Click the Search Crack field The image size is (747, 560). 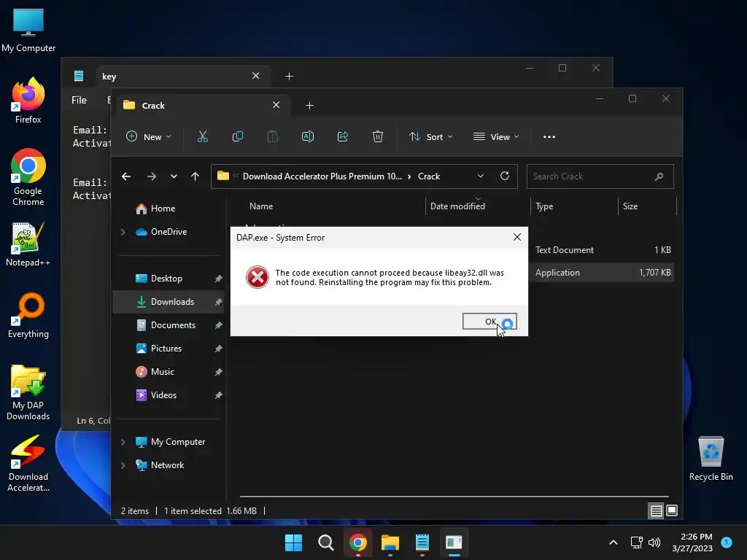tap(600, 176)
